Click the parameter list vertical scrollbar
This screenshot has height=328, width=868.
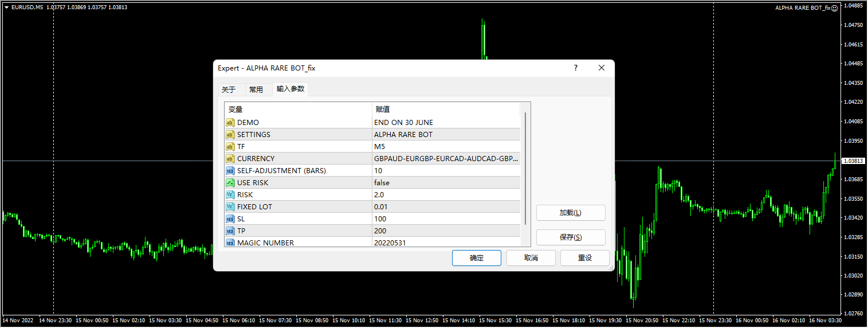[x=525, y=169]
